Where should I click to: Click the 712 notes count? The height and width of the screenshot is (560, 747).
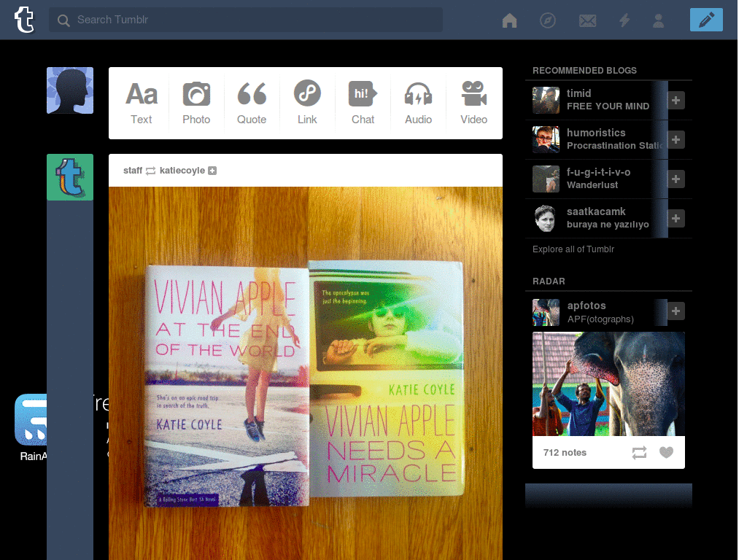[x=565, y=452]
